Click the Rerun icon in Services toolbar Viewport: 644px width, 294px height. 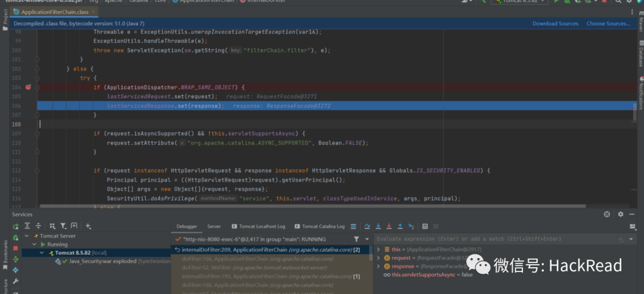click(x=15, y=226)
